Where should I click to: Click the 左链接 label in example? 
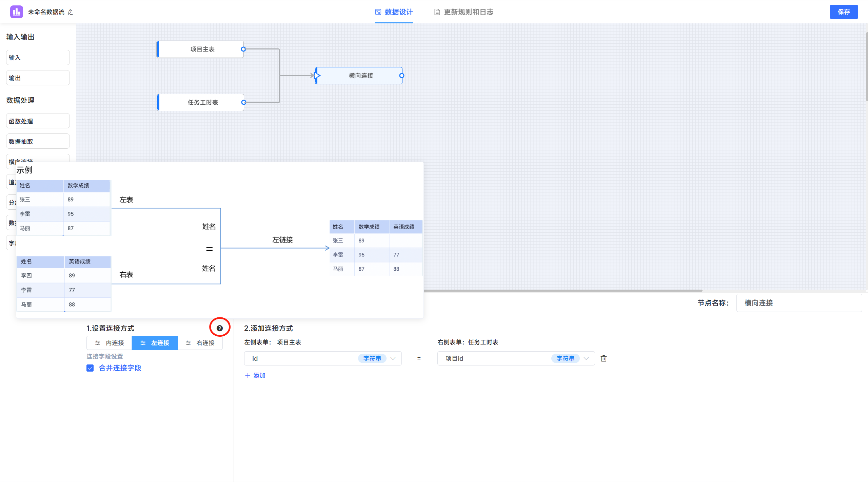point(282,240)
